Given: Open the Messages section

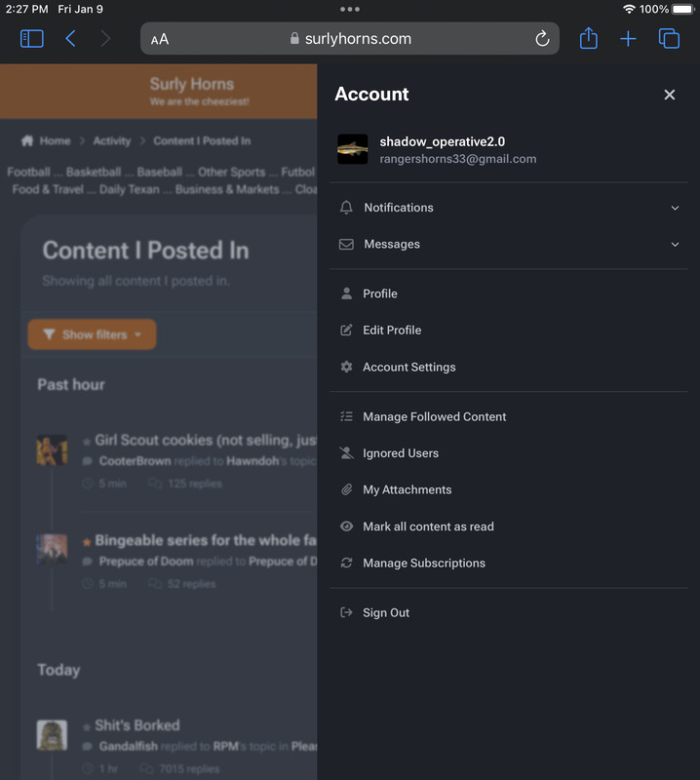Looking at the screenshot, I should [x=509, y=245].
